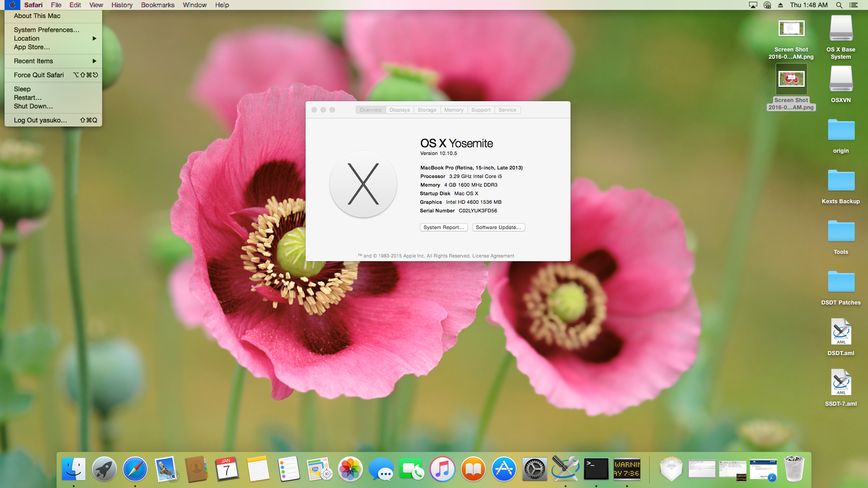Choose Restart… from Apple menu
This screenshot has height=488, width=868.
pos(53,98)
